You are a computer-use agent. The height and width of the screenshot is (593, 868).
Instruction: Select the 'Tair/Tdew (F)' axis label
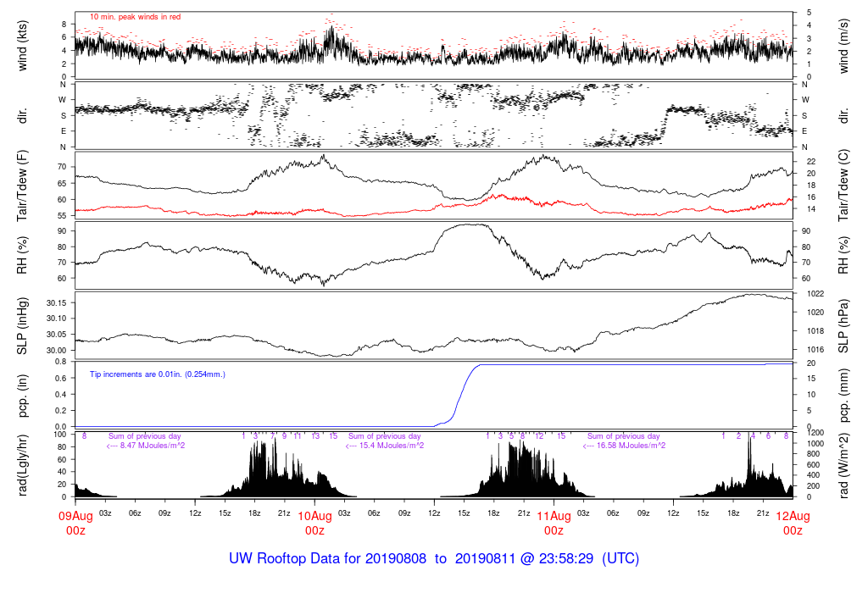click(x=22, y=186)
